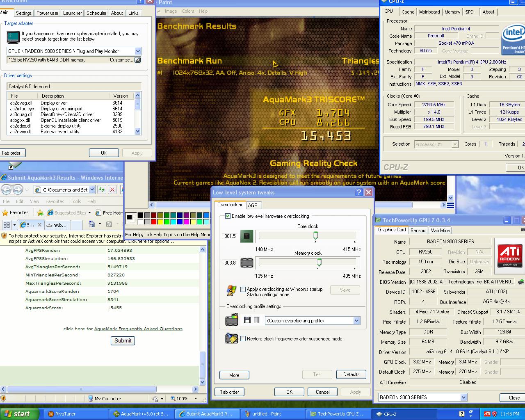525x420 pixels.
Task: Click the red shield security tray icon
Action: pyautogui.click(x=494, y=413)
